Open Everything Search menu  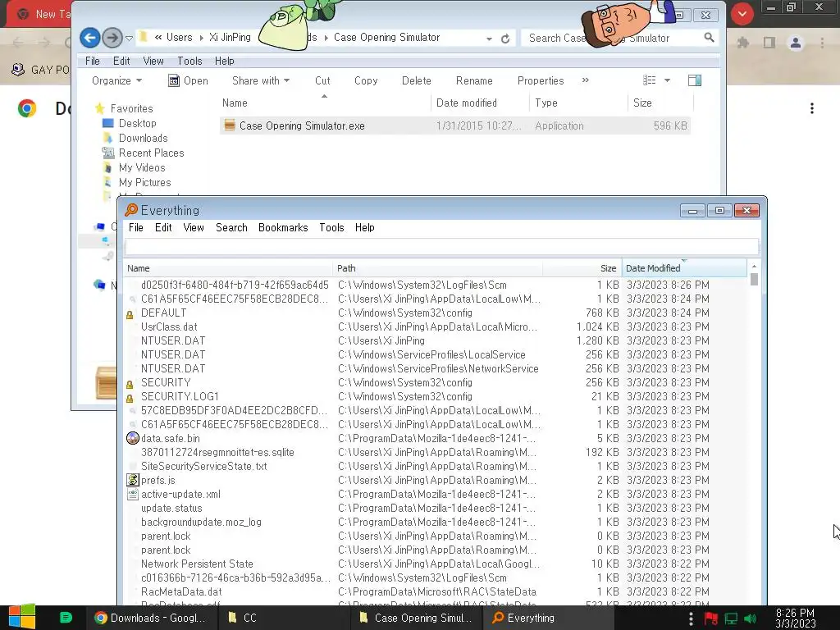pyautogui.click(x=231, y=227)
